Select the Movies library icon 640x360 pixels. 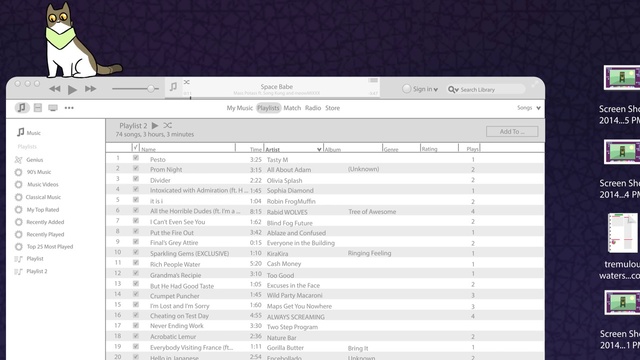[x=38, y=108]
